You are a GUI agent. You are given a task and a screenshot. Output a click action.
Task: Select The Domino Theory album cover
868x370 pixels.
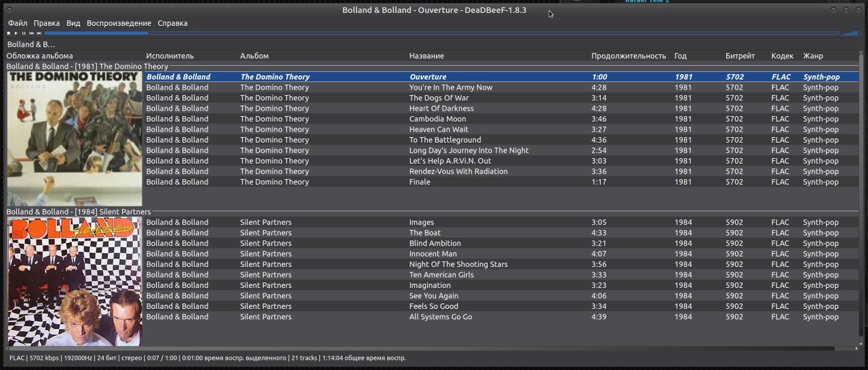[x=75, y=138]
